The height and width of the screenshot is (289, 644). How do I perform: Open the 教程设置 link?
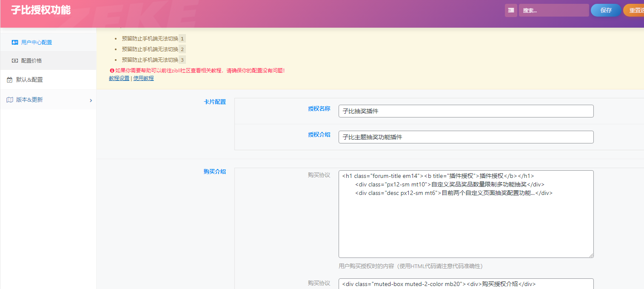119,78
